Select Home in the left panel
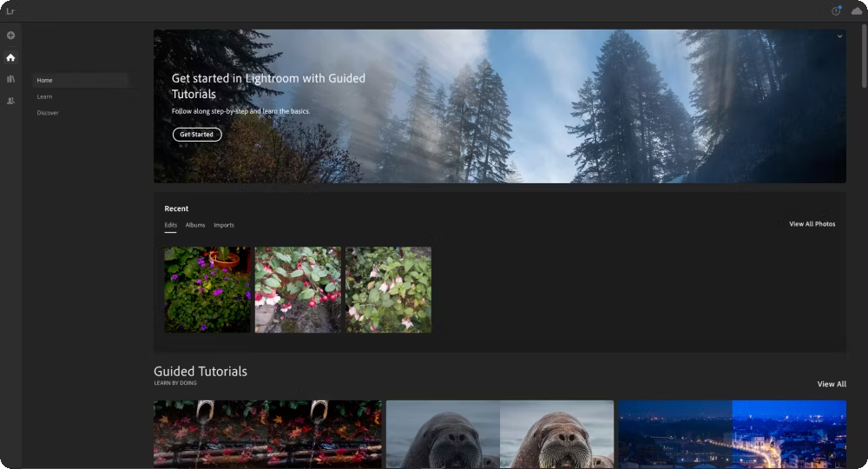Image resolution: width=868 pixels, height=469 pixels. [80, 80]
